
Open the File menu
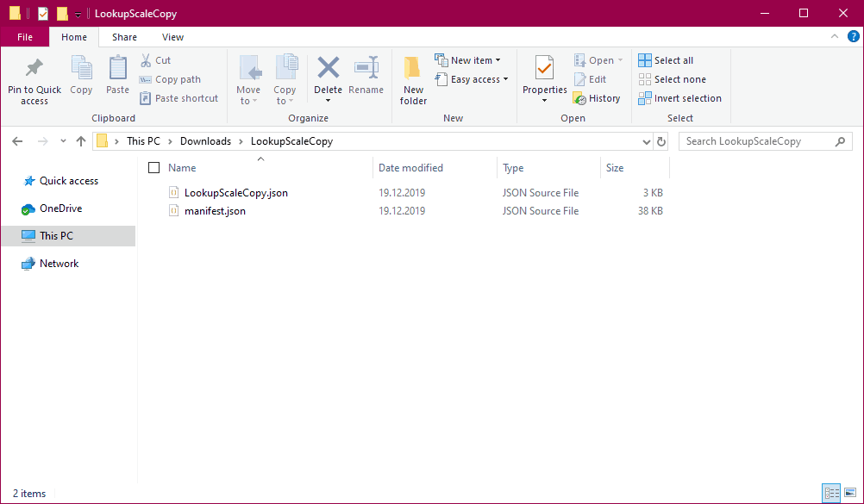pos(25,37)
